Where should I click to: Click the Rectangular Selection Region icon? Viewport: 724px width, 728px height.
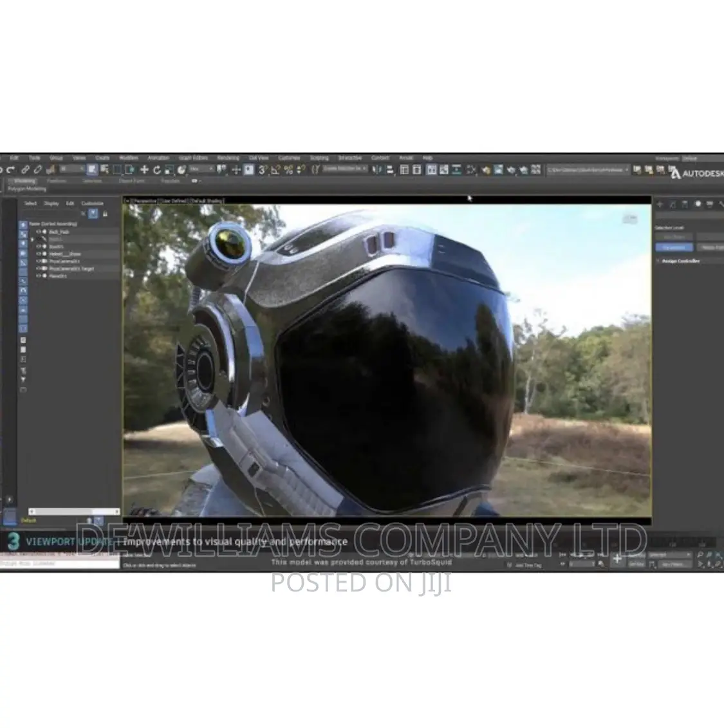[117, 170]
